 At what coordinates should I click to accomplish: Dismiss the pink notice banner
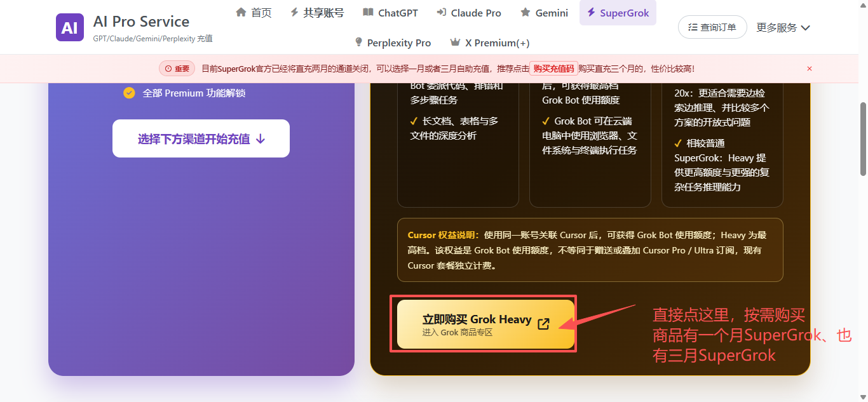[x=810, y=69]
